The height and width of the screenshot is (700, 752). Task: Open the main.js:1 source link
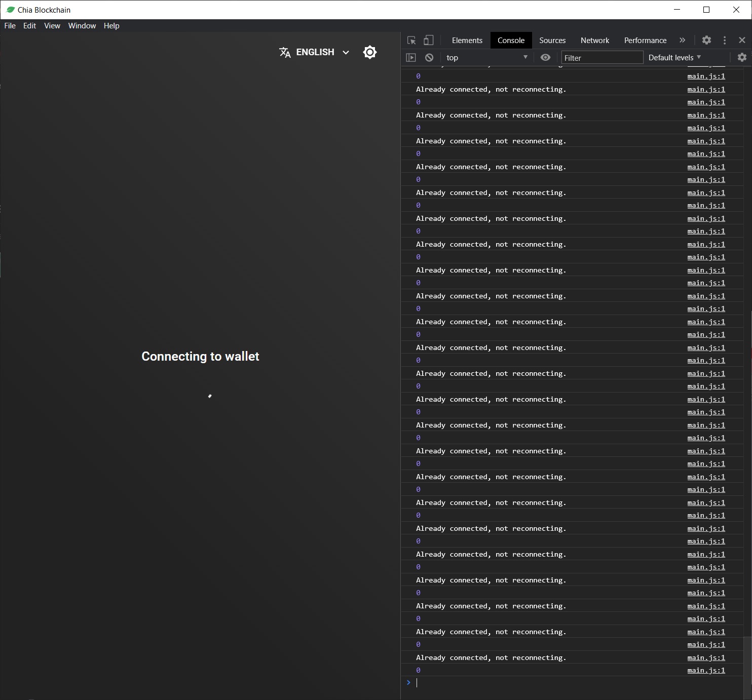705,76
